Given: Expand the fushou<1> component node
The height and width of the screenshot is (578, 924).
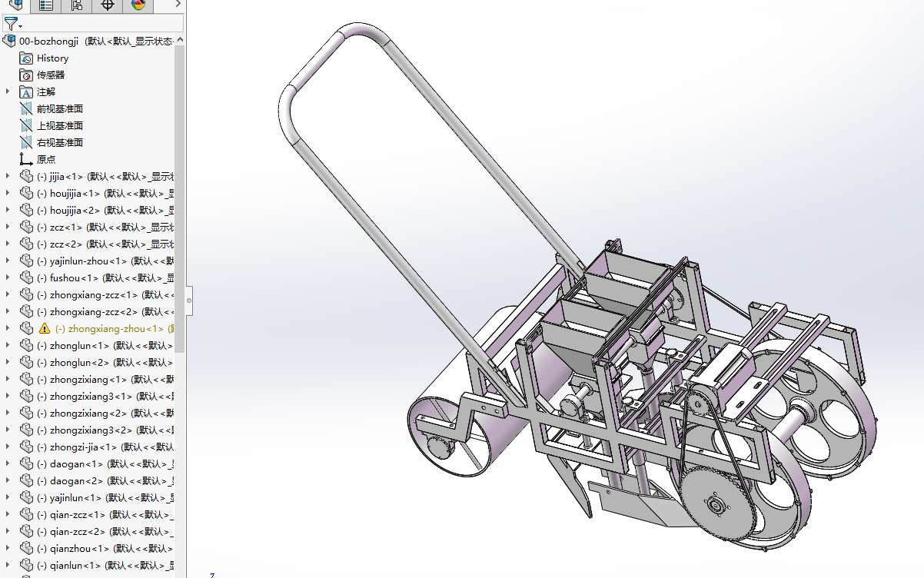Looking at the screenshot, I should (8, 277).
